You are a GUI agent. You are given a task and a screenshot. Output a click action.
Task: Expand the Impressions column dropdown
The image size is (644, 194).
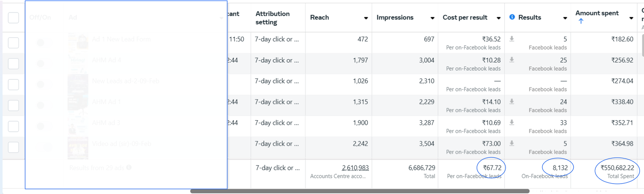pyautogui.click(x=432, y=18)
